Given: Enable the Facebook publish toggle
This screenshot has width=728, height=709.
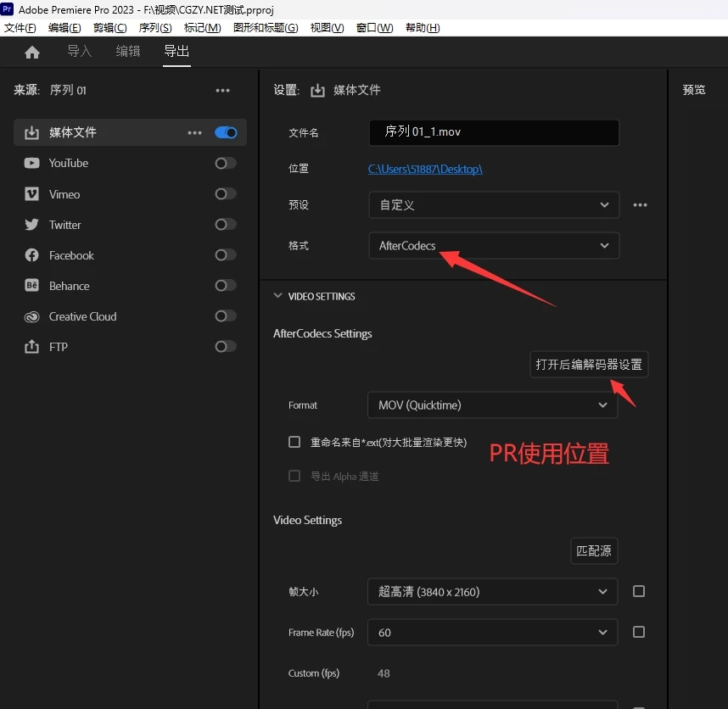Looking at the screenshot, I should [x=226, y=254].
